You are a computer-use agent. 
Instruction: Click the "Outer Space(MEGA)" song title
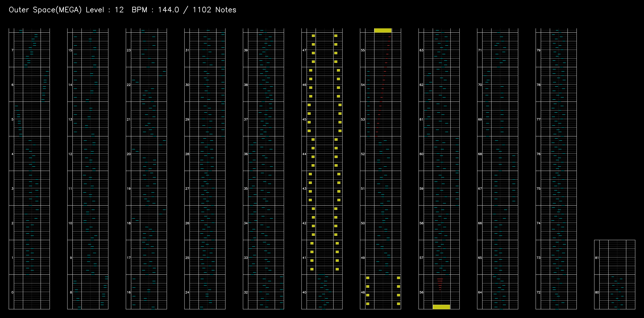45,10
